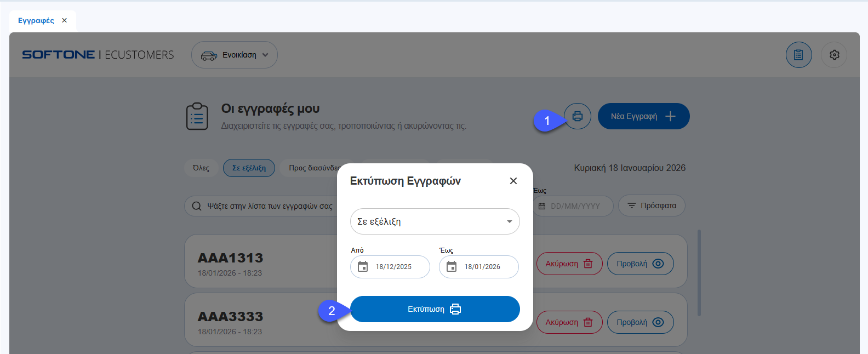
Task: Cancel record AAA1313 with Ακύρωση
Action: point(569,264)
